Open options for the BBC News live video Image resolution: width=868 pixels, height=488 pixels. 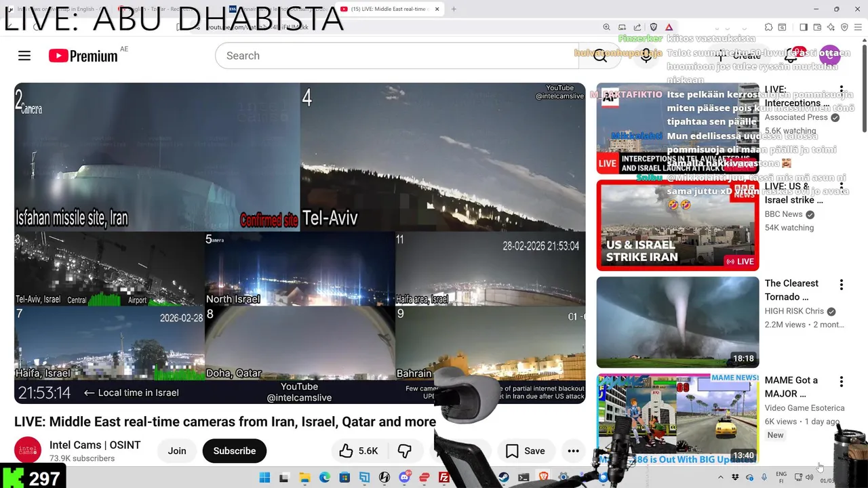(842, 188)
